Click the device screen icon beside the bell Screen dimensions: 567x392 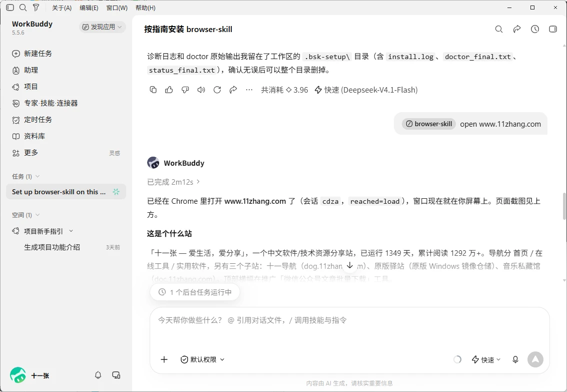click(116, 375)
